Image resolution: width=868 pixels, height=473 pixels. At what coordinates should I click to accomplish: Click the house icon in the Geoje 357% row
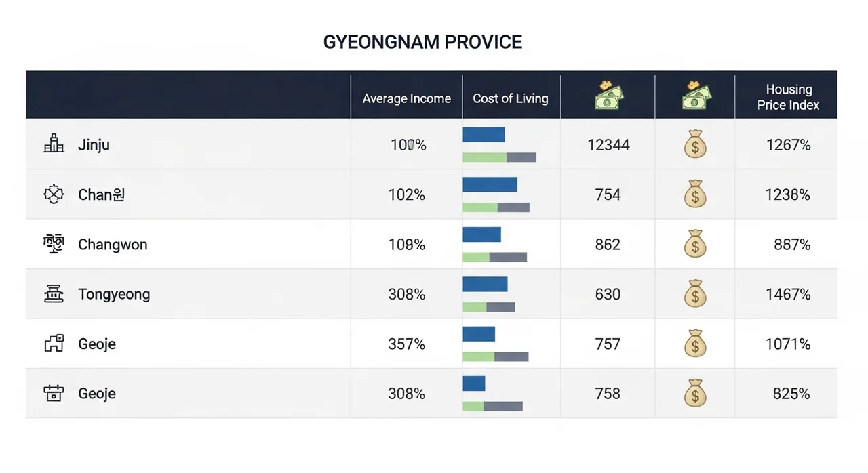(x=54, y=344)
